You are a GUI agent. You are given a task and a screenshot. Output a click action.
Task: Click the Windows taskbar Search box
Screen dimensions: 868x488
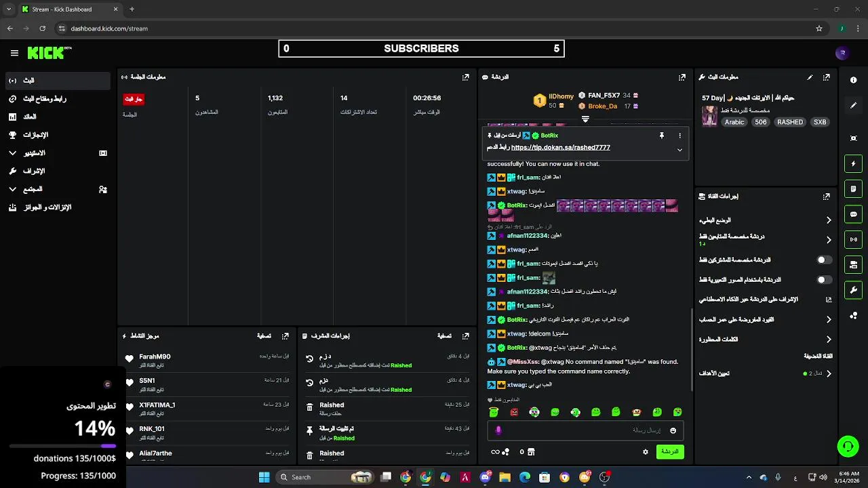(326, 477)
